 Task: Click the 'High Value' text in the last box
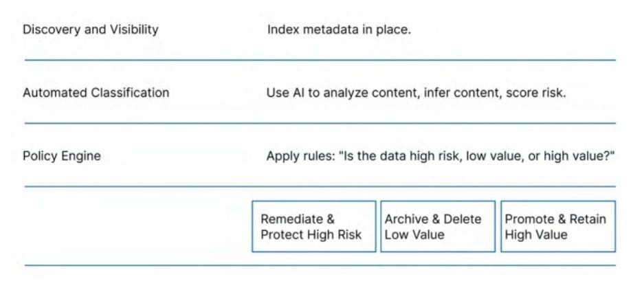tap(536, 235)
